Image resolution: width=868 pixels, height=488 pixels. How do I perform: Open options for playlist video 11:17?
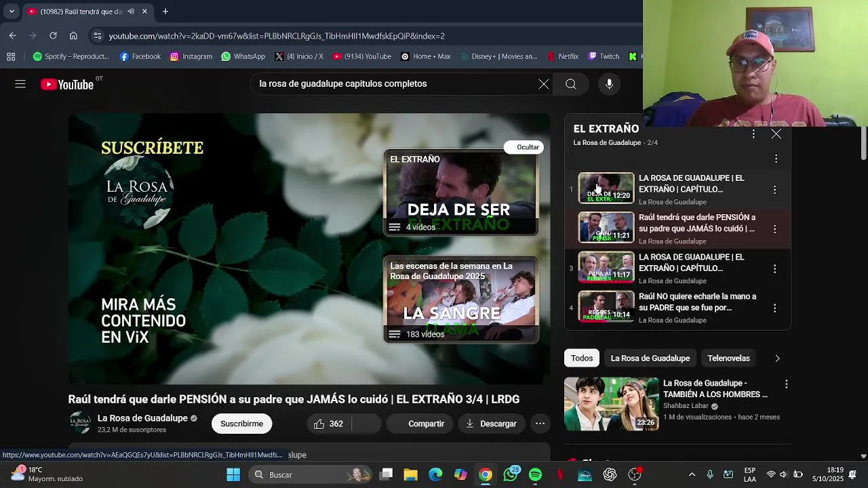774,269
